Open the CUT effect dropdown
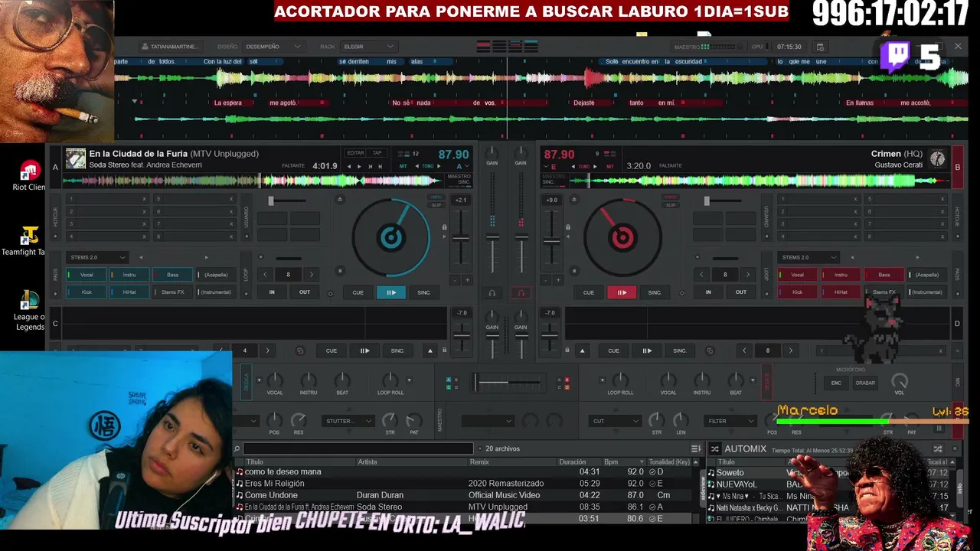Screen dimensions: 980x551 (616, 421)
